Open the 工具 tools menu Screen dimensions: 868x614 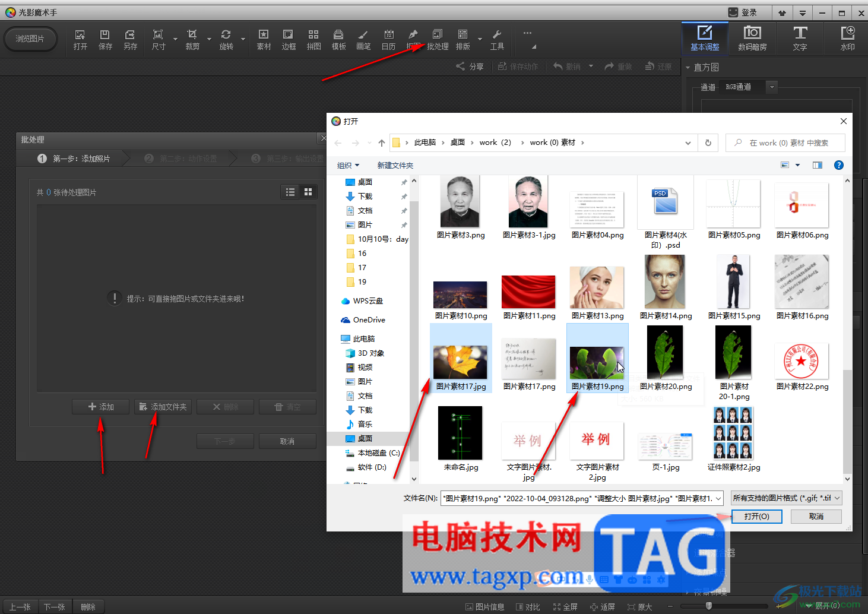point(497,40)
